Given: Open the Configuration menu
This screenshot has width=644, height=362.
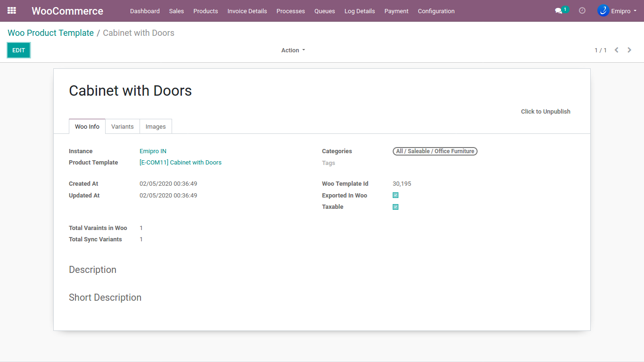Looking at the screenshot, I should pyautogui.click(x=436, y=11).
